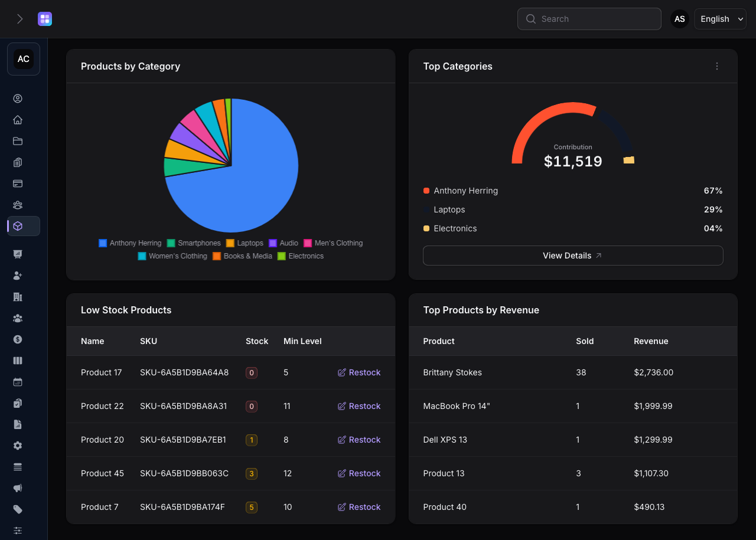Click the Min Level column header
The height and width of the screenshot is (540, 756).
pyautogui.click(x=302, y=341)
